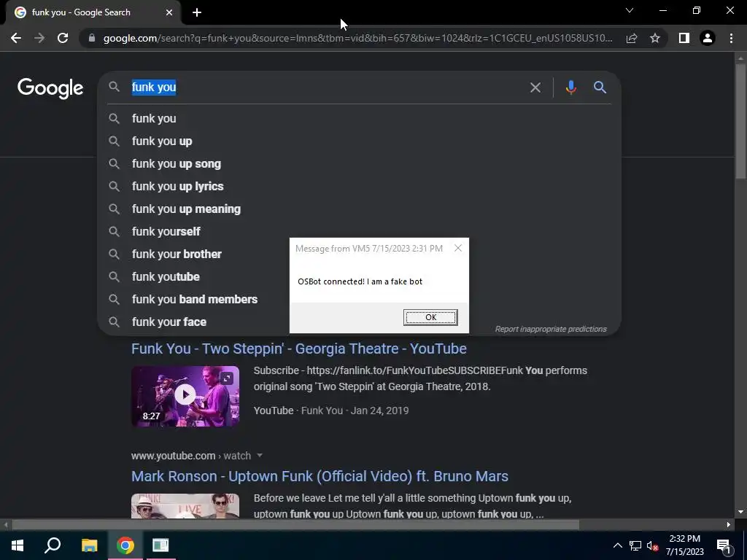Bookmark this page with the star icon
747x560 pixels.
pos(655,38)
